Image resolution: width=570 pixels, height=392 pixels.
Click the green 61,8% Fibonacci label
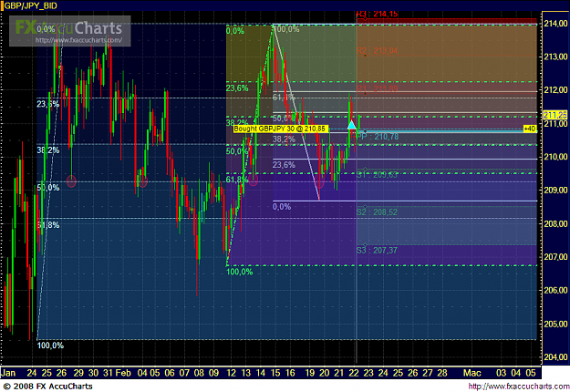coord(236,180)
